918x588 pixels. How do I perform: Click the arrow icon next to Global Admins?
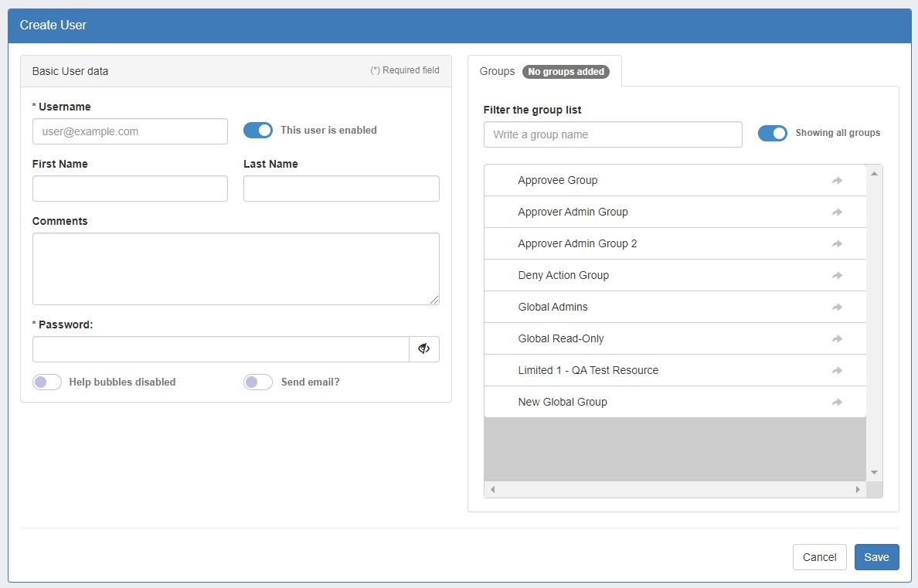tap(837, 308)
